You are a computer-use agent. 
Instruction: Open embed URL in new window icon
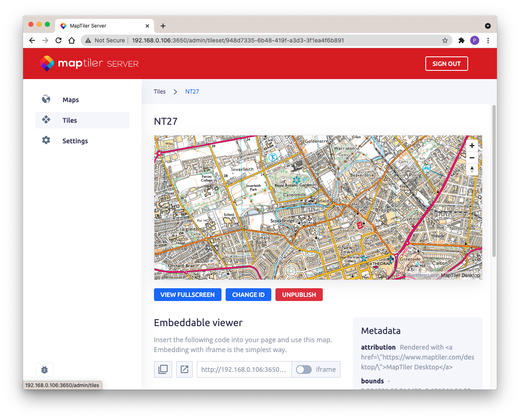(x=184, y=369)
